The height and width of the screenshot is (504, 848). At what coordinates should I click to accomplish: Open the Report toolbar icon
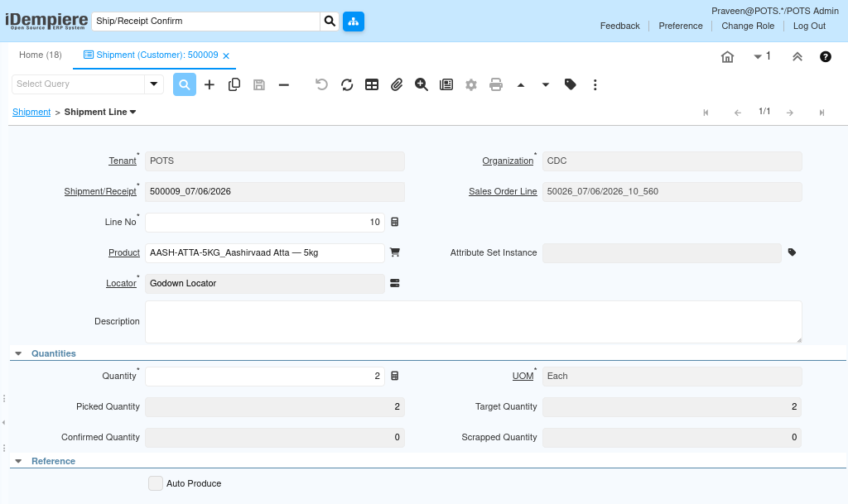(446, 84)
